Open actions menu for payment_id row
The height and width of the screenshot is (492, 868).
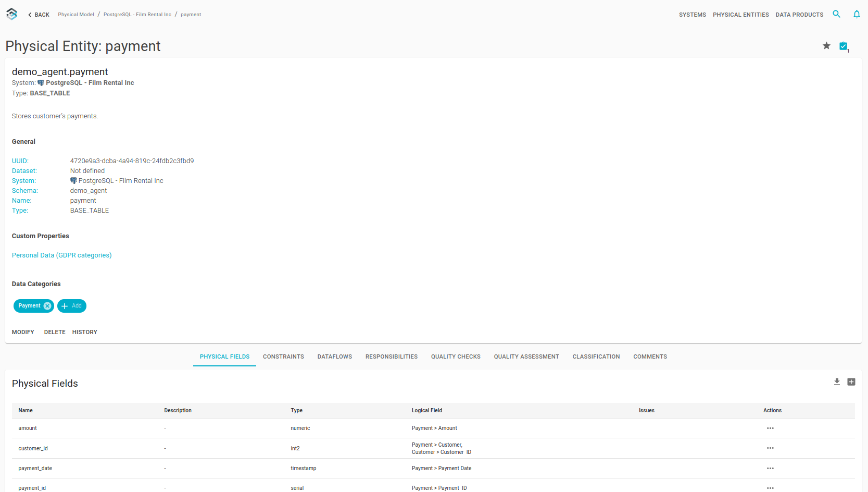(770, 488)
